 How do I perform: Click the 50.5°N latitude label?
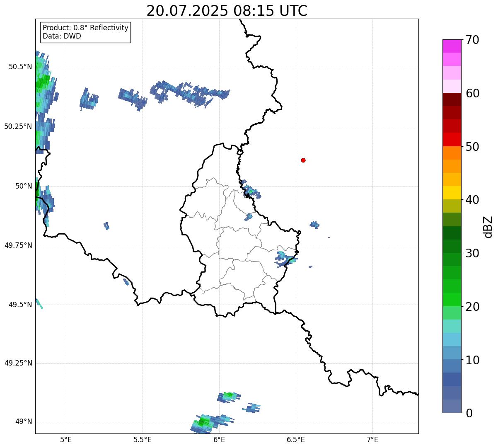(20, 67)
